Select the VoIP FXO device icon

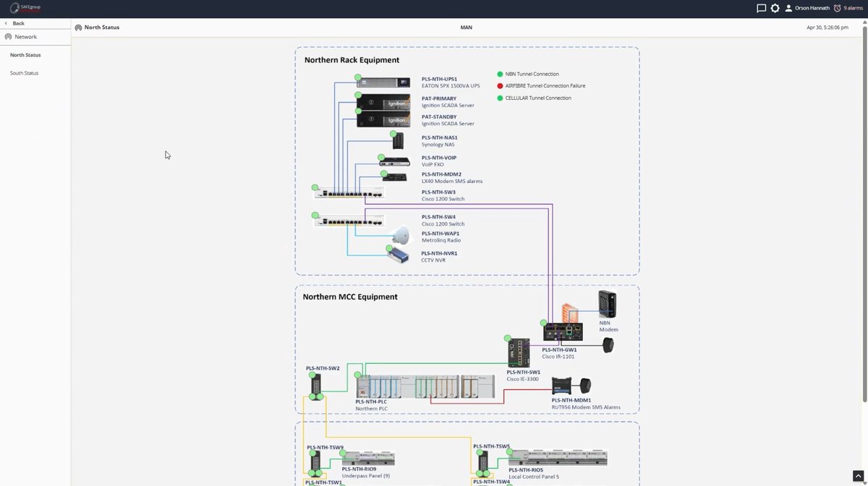coord(394,161)
